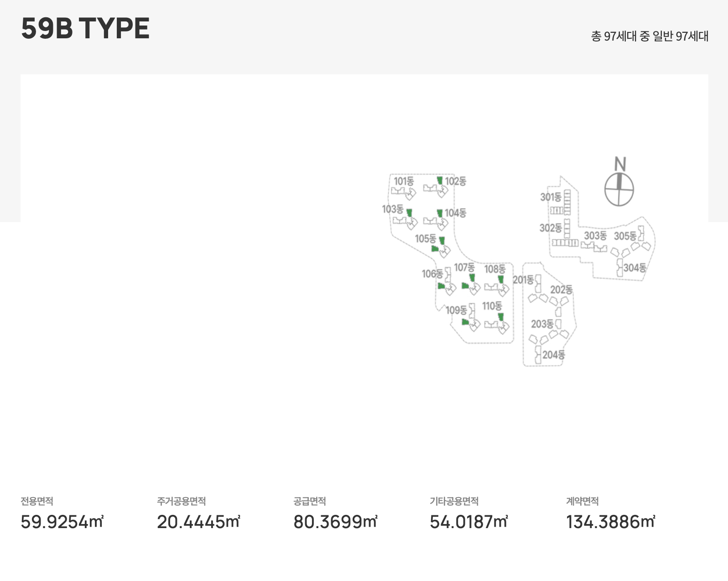
Task: Click the 기타공용면적 value 54.0187㎡
Action: 468,522
